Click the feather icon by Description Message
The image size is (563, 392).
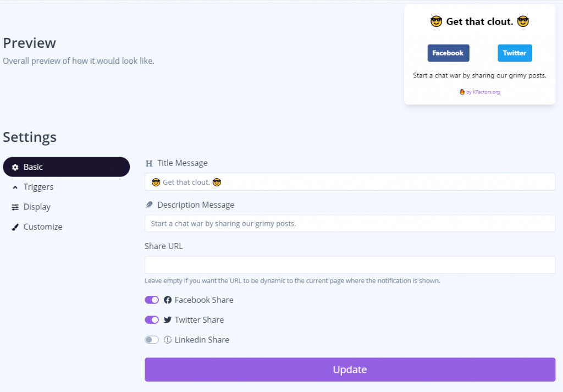click(149, 205)
